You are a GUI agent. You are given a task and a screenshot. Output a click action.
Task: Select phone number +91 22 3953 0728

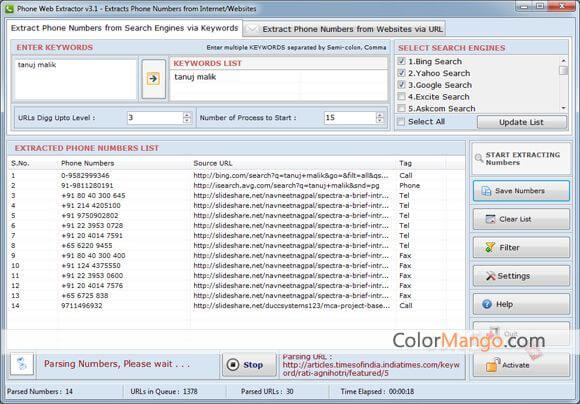[92, 225]
